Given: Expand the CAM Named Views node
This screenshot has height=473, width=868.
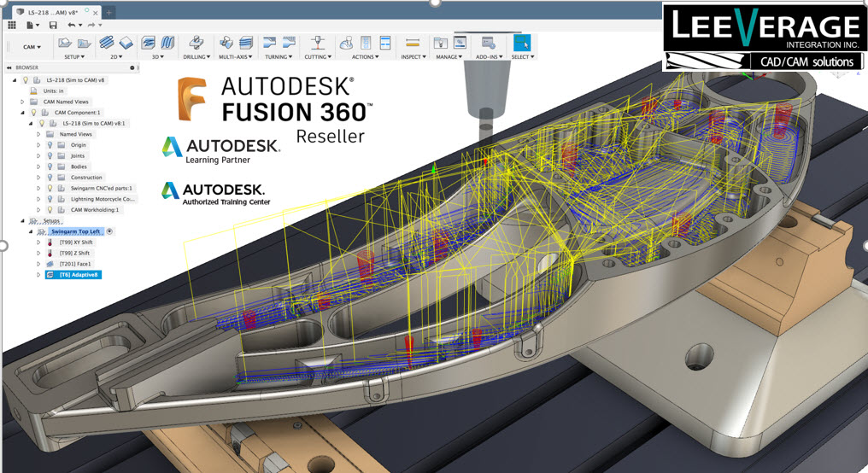Looking at the screenshot, I should click(23, 102).
